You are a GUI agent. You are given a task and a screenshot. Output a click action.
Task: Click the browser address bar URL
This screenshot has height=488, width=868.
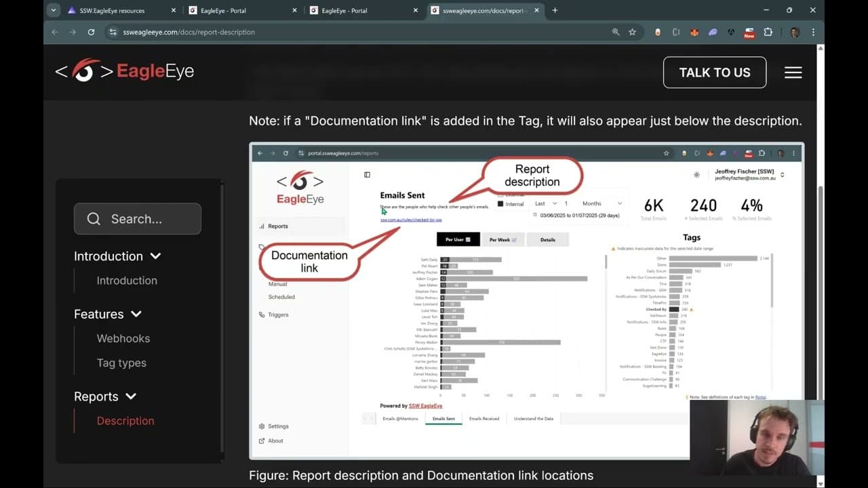(189, 32)
